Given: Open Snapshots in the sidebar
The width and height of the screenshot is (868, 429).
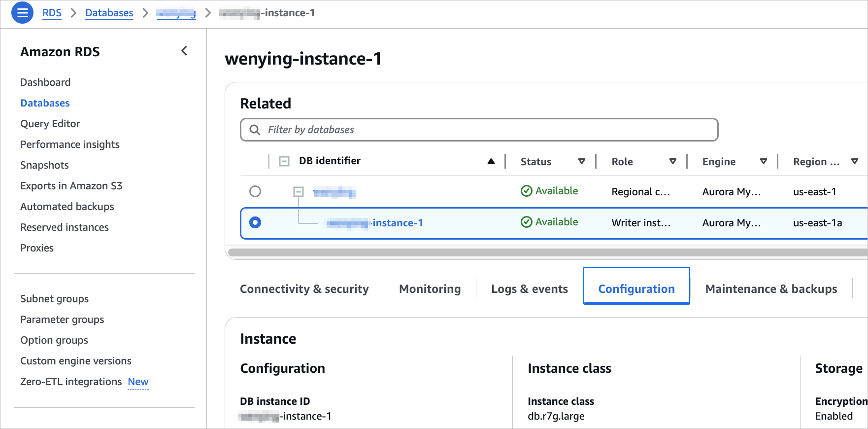Looking at the screenshot, I should coord(44,165).
